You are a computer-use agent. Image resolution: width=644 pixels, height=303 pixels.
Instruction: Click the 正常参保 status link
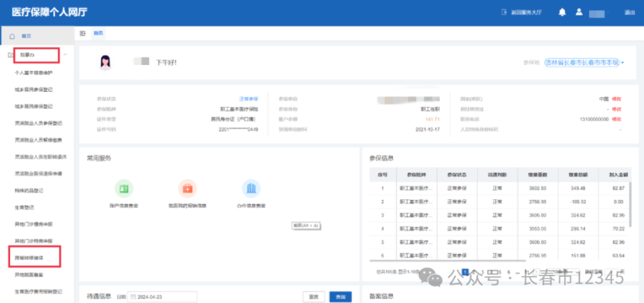point(248,99)
